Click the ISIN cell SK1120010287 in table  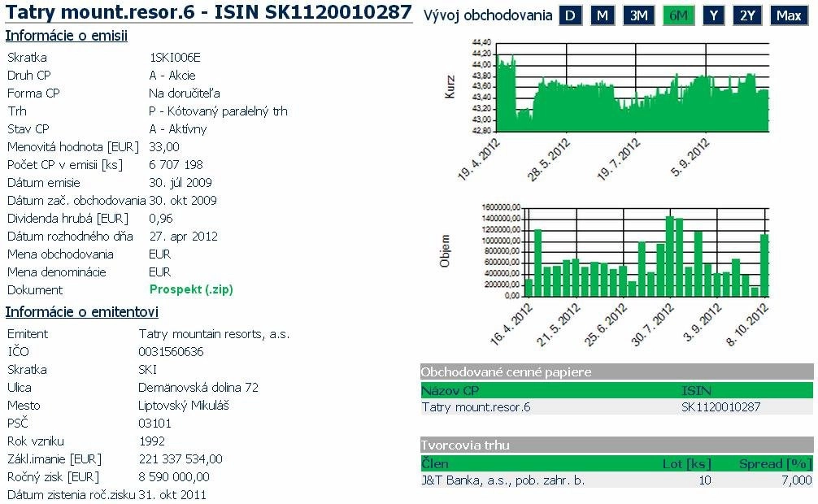point(720,407)
